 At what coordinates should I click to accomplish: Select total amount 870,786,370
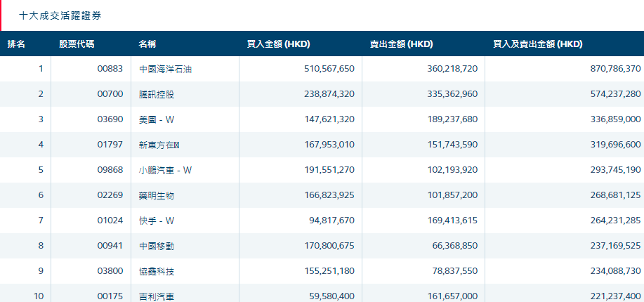615,69
